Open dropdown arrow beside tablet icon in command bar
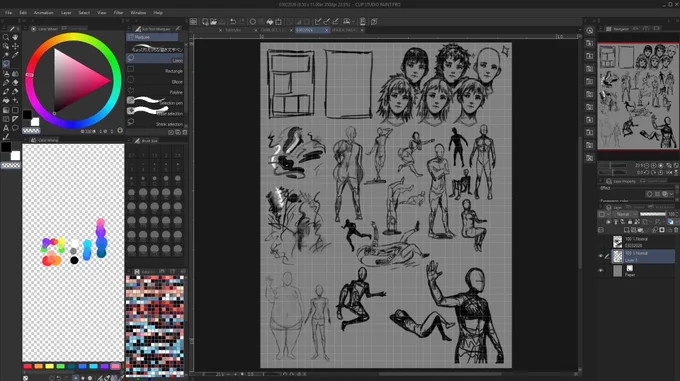 pos(353,22)
